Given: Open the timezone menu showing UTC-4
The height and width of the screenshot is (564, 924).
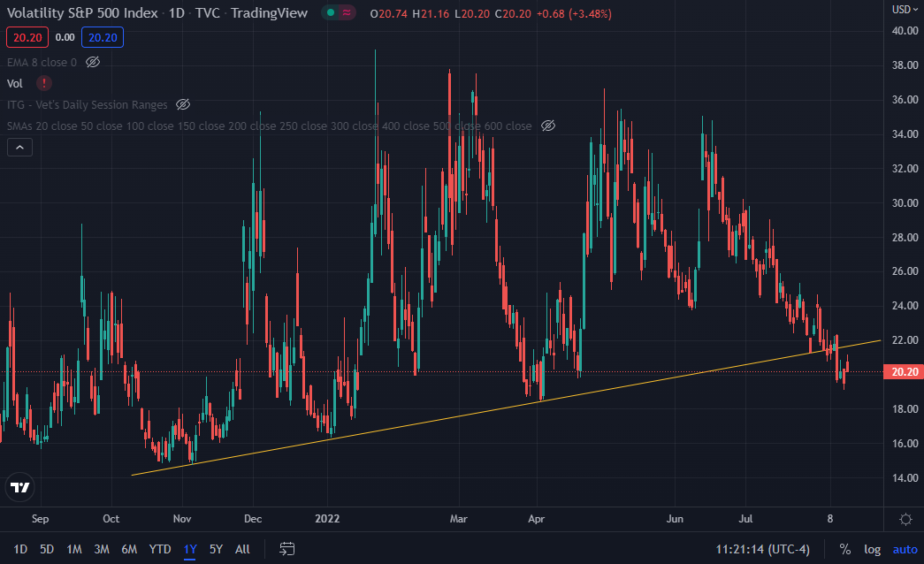Looking at the screenshot, I should [x=762, y=549].
